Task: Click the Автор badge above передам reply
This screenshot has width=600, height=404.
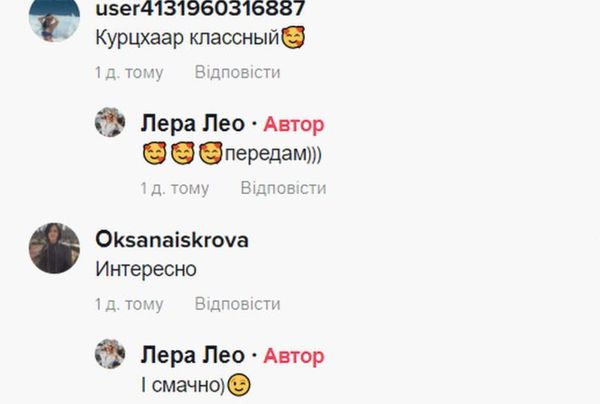Action: [x=293, y=124]
